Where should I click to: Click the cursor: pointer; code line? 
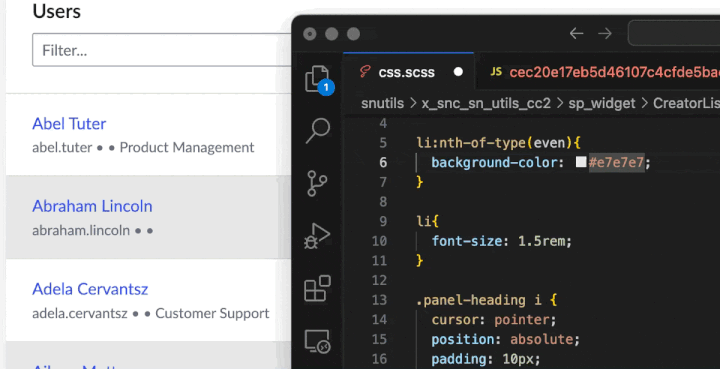(494, 319)
